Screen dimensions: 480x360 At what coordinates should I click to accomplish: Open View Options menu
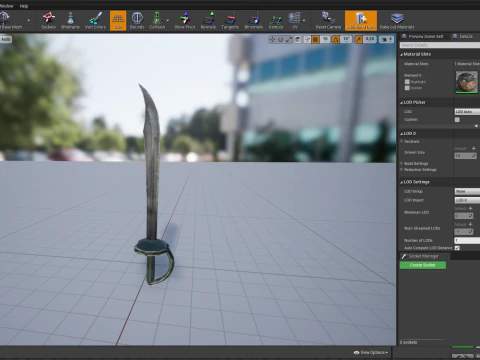pos(371,352)
